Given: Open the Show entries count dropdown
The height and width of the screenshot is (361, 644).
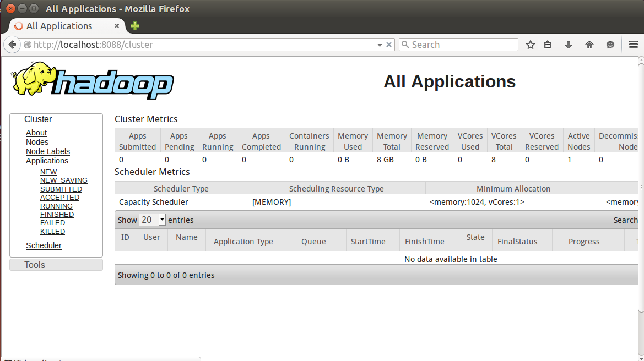Looking at the screenshot, I should coord(153,220).
